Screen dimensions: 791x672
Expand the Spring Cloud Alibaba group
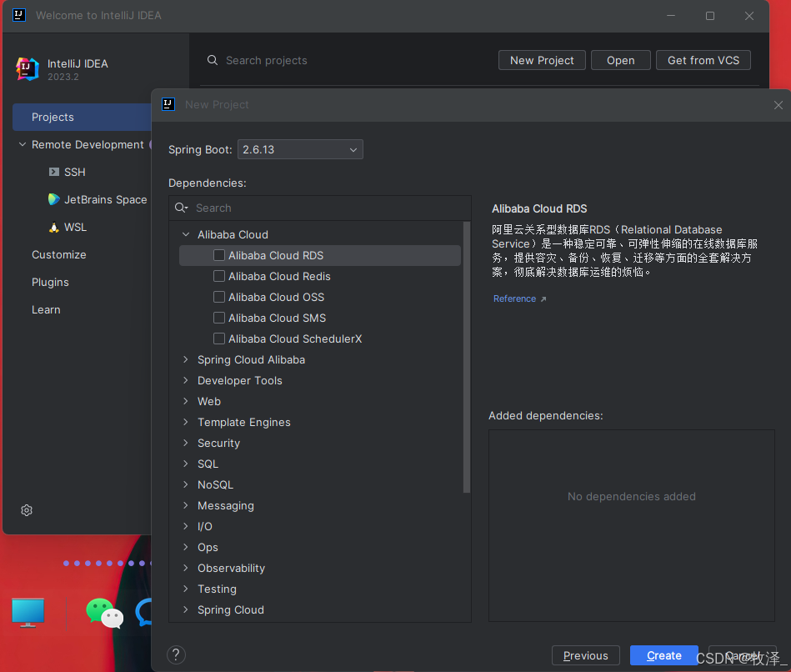186,359
